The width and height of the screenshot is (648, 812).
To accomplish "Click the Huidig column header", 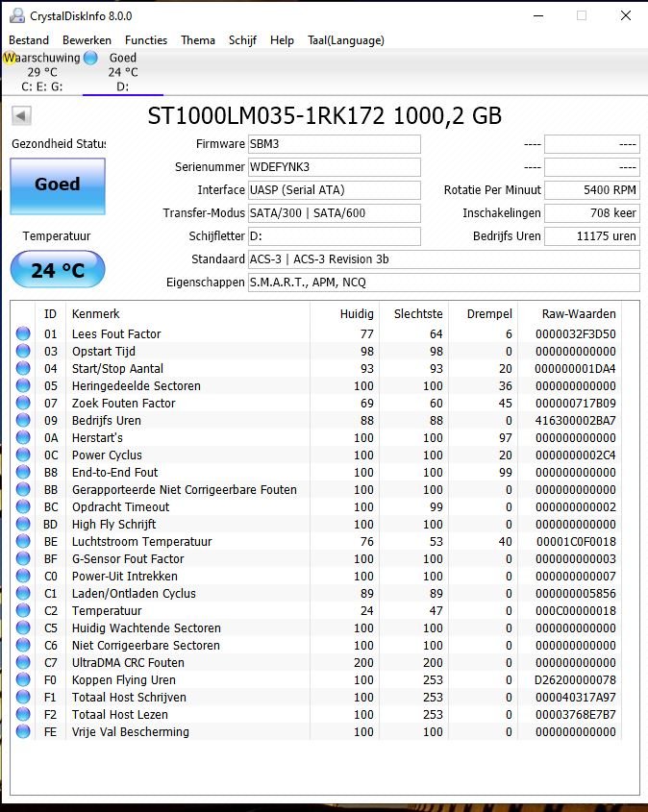I will [x=344, y=314].
